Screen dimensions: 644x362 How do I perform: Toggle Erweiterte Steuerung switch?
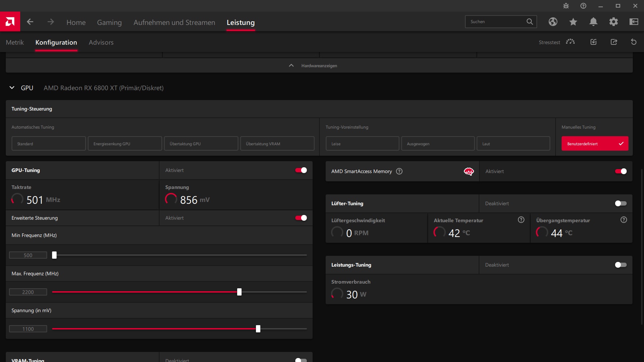[x=301, y=218]
